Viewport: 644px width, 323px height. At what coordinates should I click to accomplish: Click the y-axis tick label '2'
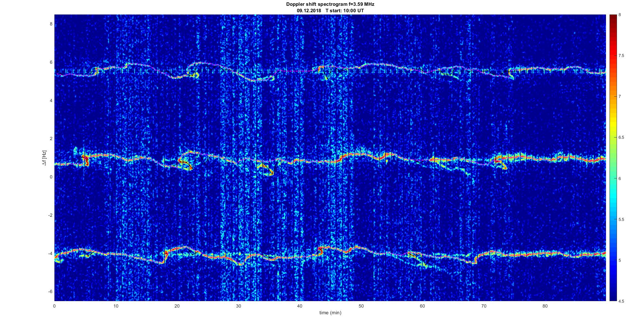[x=51, y=139]
